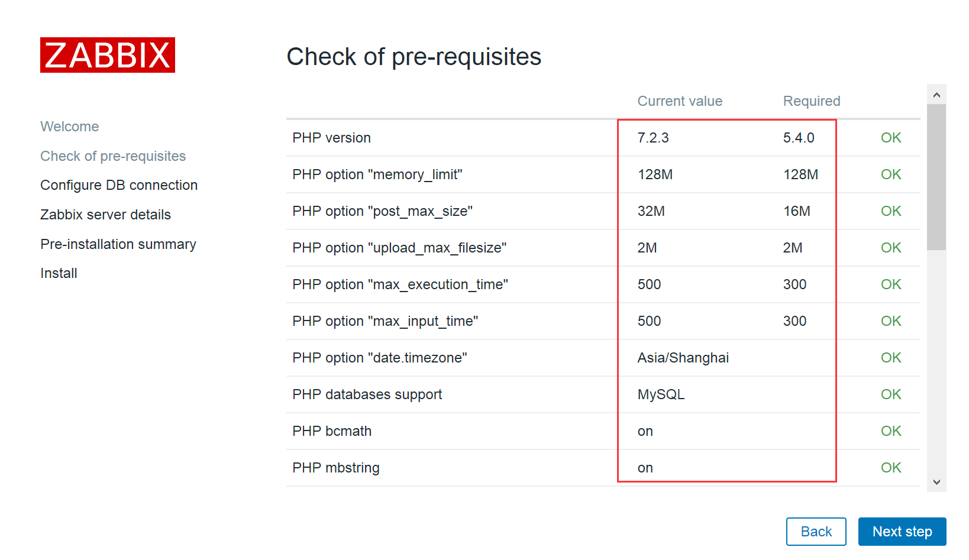Click the prerequisites list scrollbar thumb
The height and width of the screenshot is (560, 969).
(x=936, y=177)
